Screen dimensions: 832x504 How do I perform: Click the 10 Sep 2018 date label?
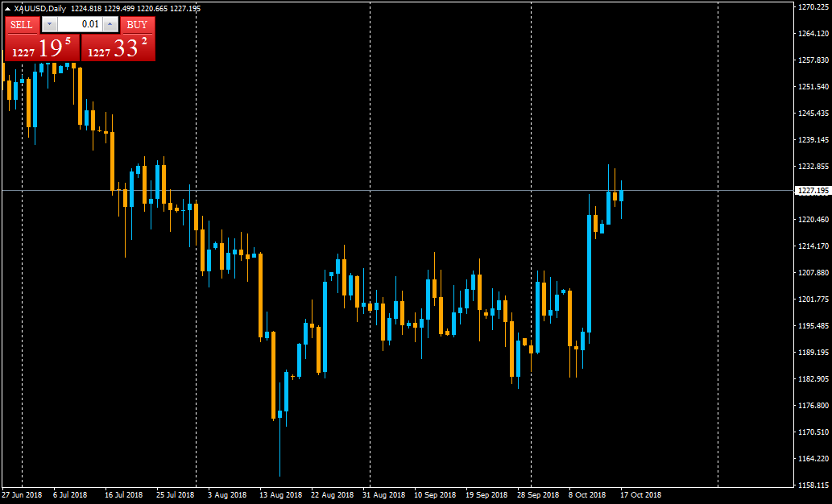(435, 494)
